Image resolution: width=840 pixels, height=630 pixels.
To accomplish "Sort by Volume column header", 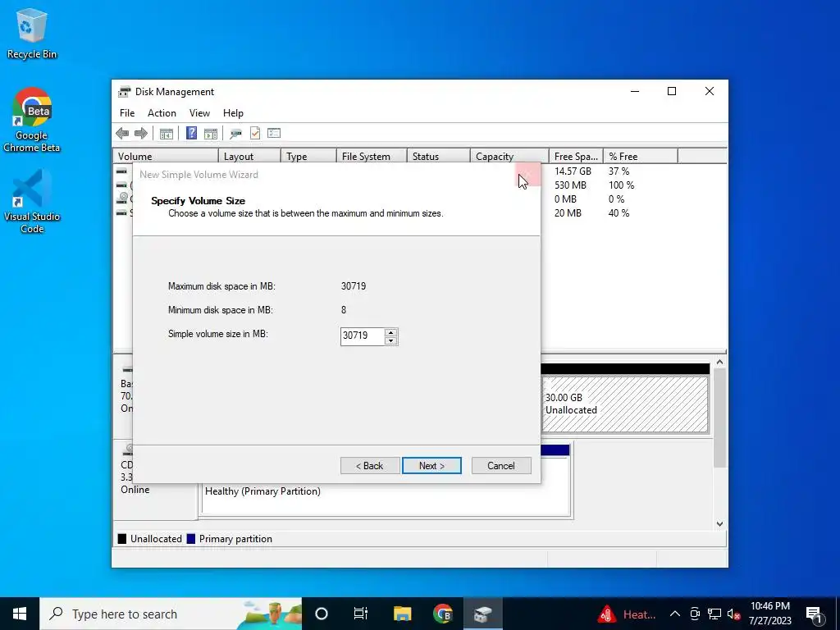I will pyautogui.click(x=166, y=157).
